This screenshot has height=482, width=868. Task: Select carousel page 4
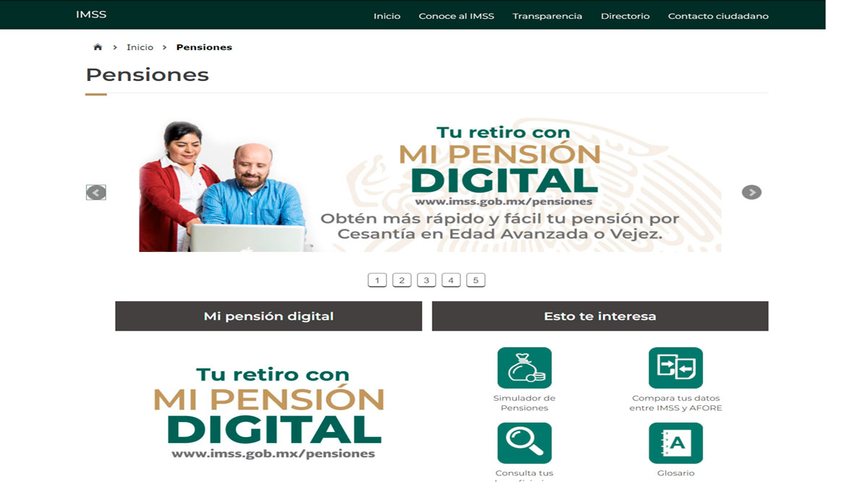point(451,280)
